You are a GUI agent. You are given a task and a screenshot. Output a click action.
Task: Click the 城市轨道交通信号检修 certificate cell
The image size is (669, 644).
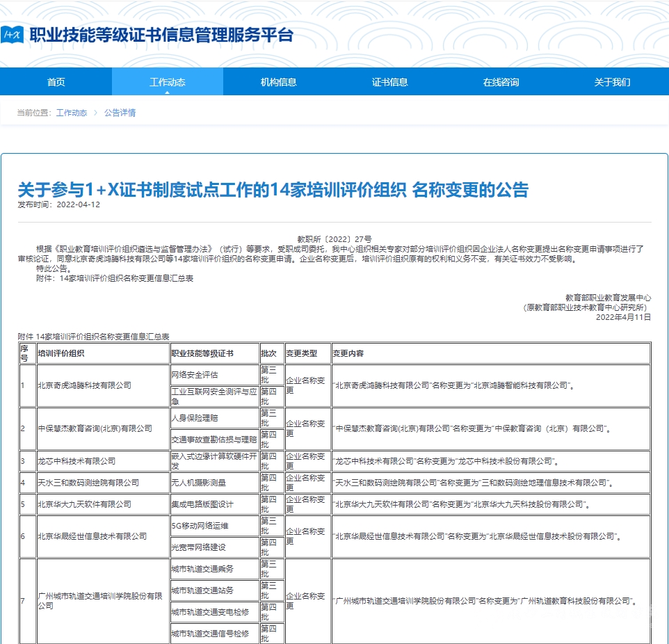point(215,634)
